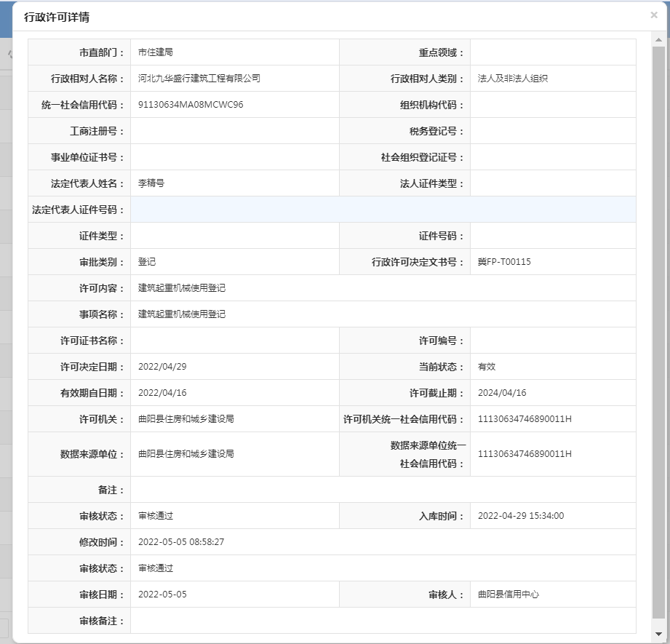
Task: Click the 组织机构代码 label
Action: pyautogui.click(x=432, y=105)
